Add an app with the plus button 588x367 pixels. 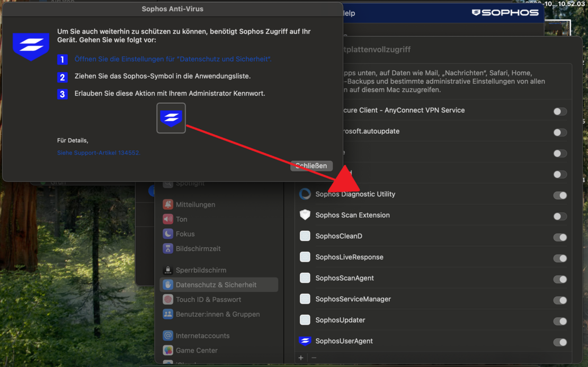(x=301, y=358)
